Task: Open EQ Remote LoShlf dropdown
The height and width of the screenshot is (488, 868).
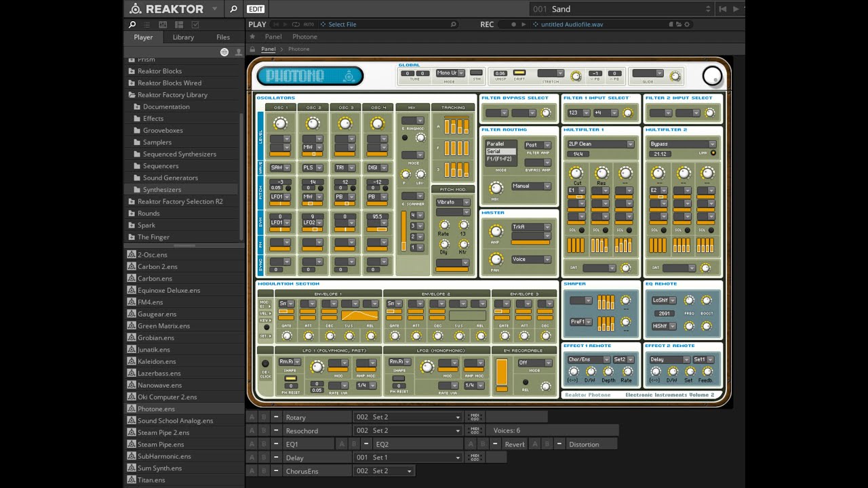Action: 664,300
